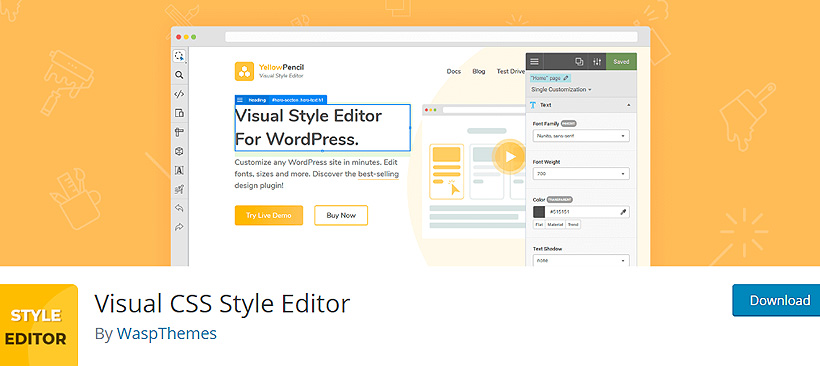The width and height of the screenshot is (820, 366).
Task: Open the Text Shadow none dropdown
Action: point(581,260)
